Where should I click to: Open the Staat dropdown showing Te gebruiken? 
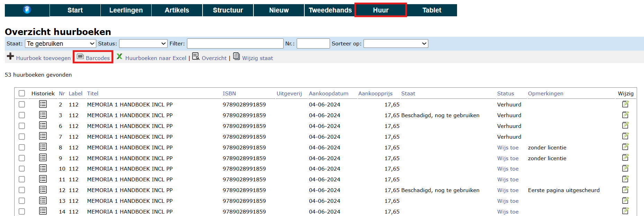61,44
